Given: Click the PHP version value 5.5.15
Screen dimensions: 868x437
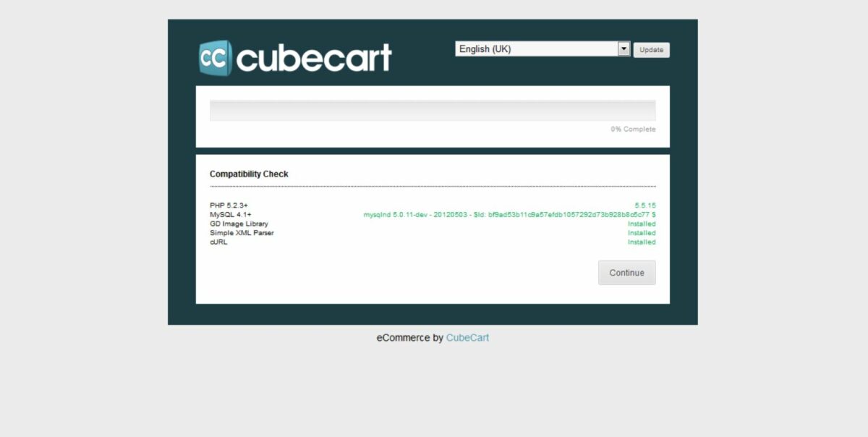Looking at the screenshot, I should click(x=645, y=205).
